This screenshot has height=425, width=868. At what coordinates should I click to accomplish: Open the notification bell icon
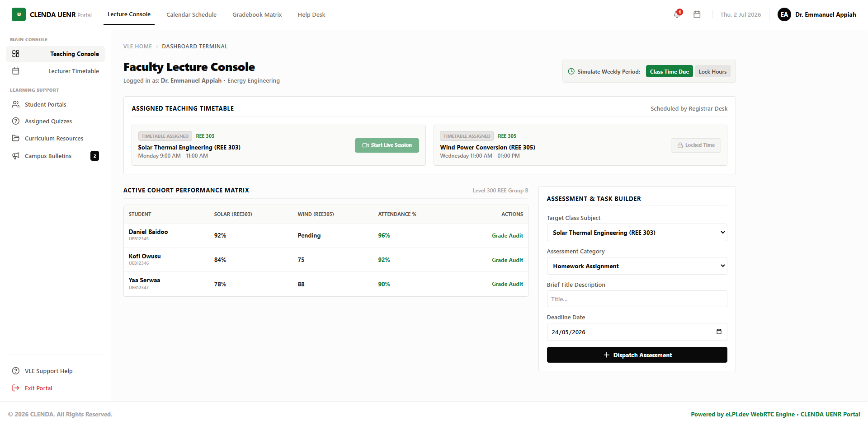pyautogui.click(x=677, y=14)
